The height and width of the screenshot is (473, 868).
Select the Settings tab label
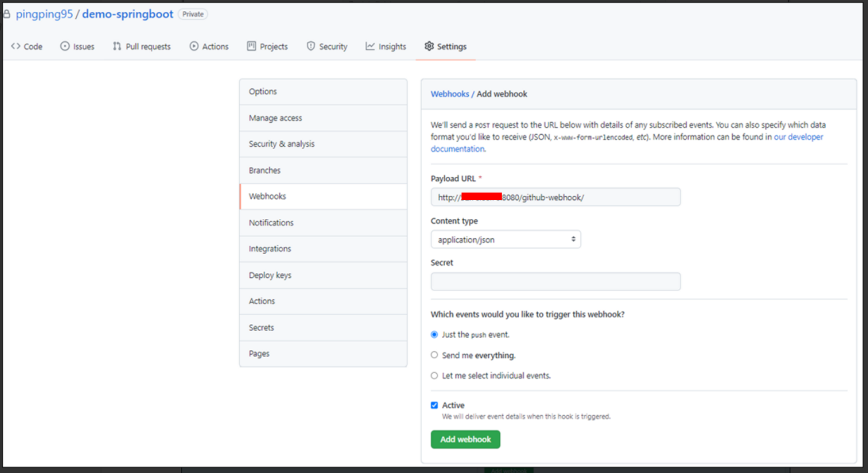[452, 46]
